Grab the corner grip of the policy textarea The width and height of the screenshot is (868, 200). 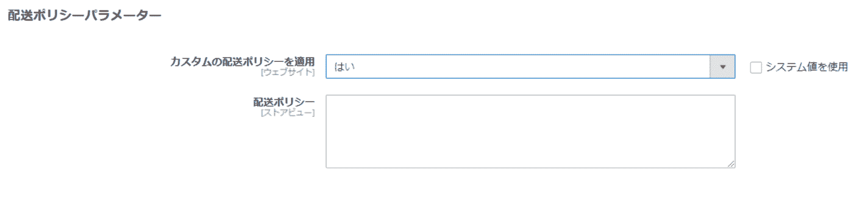731,164
